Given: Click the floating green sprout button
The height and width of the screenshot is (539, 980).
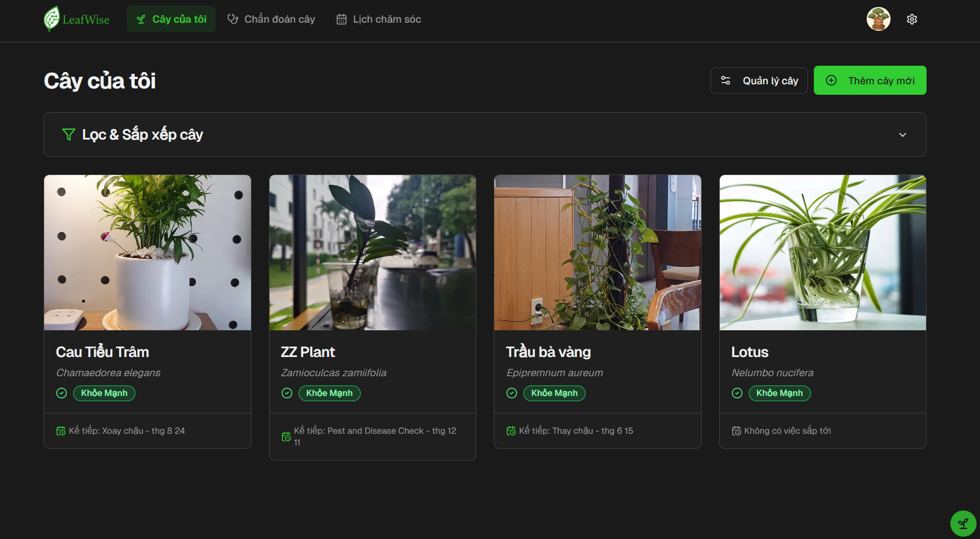Looking at the screenshot, I should pos(963,523).
